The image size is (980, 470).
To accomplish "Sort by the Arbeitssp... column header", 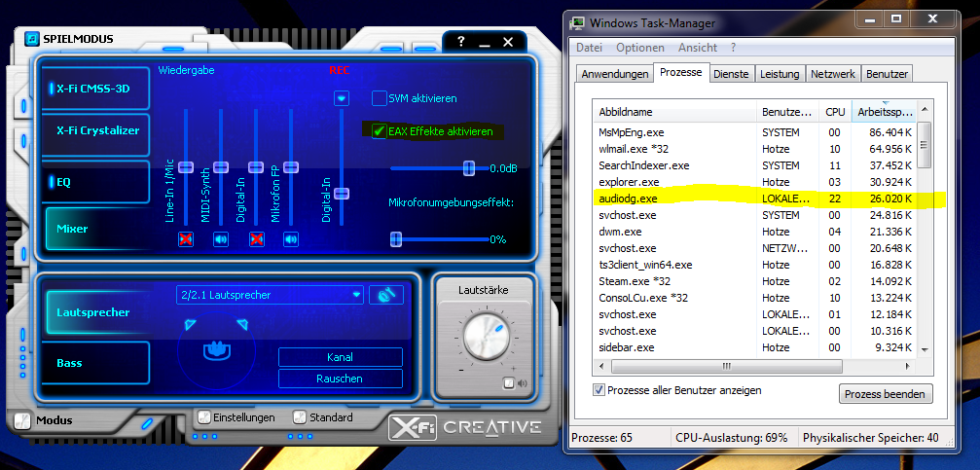I will pos(885,113).
